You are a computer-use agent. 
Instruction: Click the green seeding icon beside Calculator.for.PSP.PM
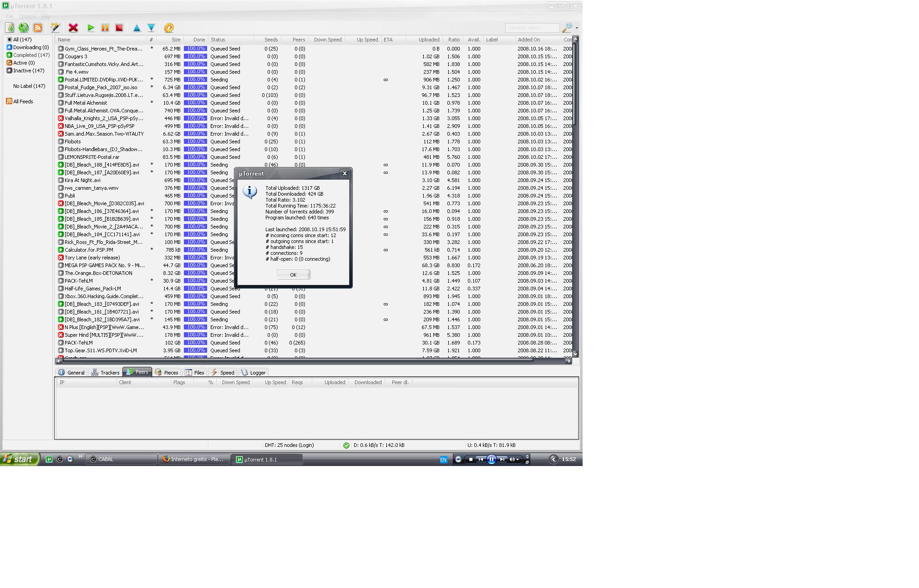tap(61, 250)
